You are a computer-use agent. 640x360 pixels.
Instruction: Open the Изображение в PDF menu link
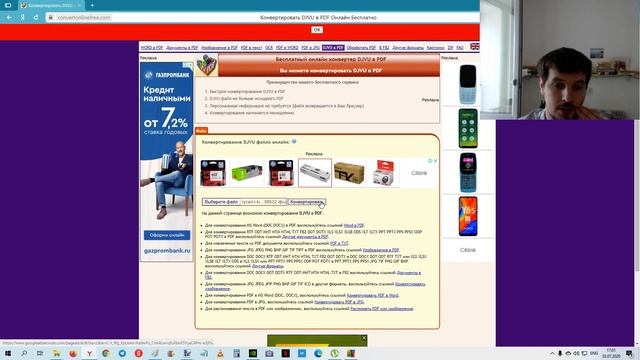pyautogui.click(x=219, y=48)
